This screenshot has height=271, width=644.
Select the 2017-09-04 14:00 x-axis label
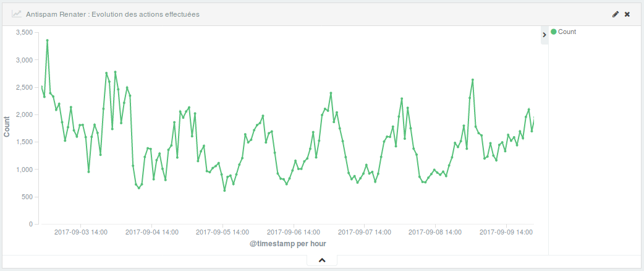tap(152, 233)
